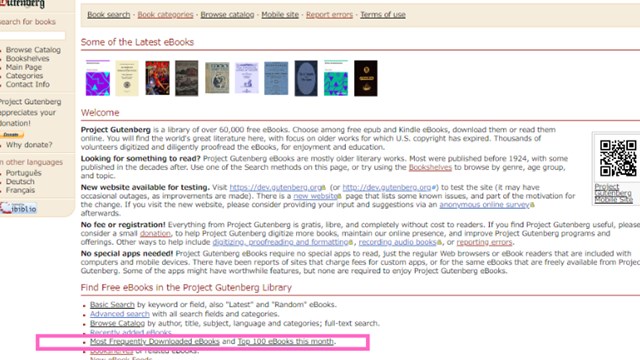Open the Basic Search link
The width and height of the screenshot is (640, 360).
[112, 304]
